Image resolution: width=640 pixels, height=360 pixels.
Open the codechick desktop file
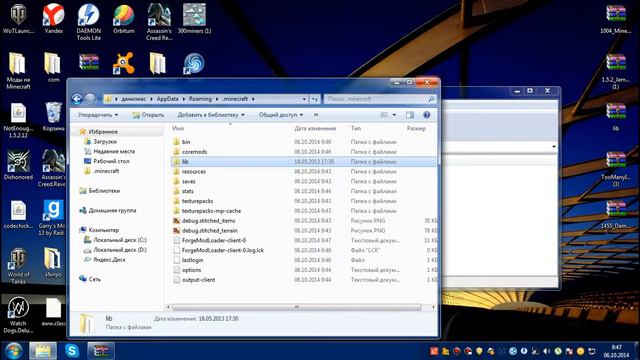point(18,214)
